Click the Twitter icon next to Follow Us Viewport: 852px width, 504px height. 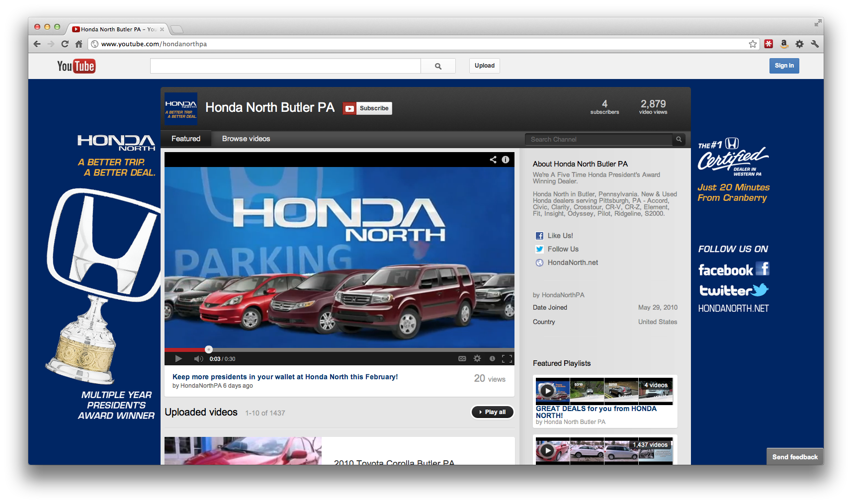539,249
